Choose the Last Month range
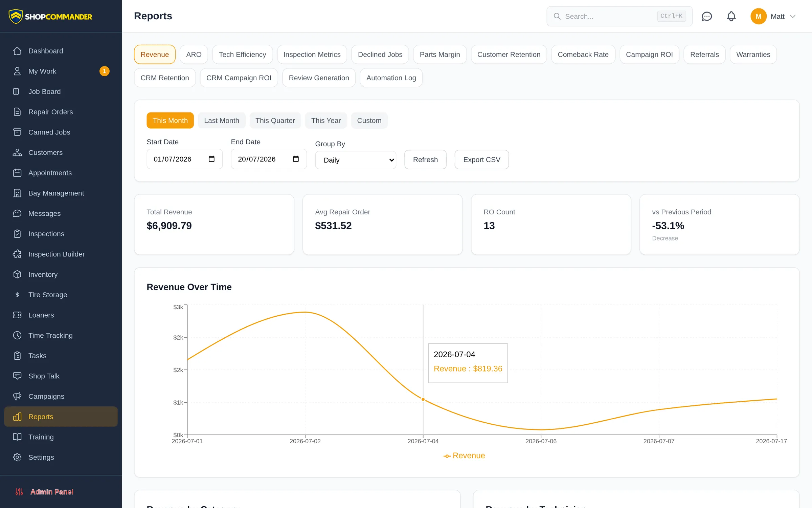Image resolution: width=812 pixels, height=508 pixels. 222,121
